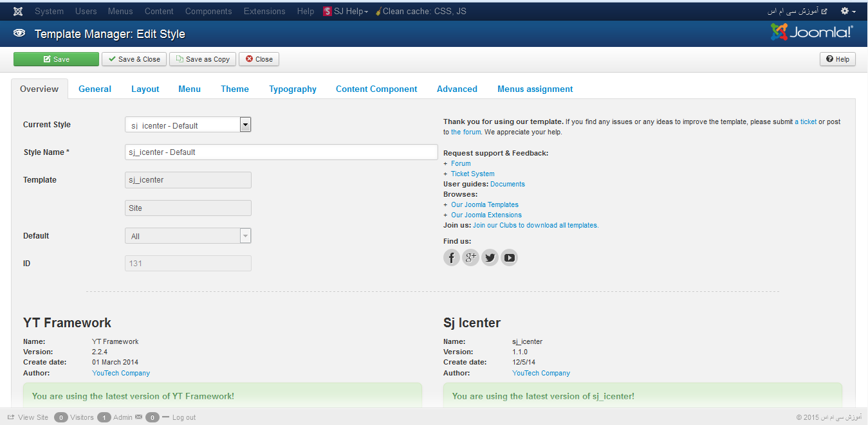Open the Google Plus social icon
The height and width of the screenshot is (425, 868).
pyautogui.click(x=471, y=258)
